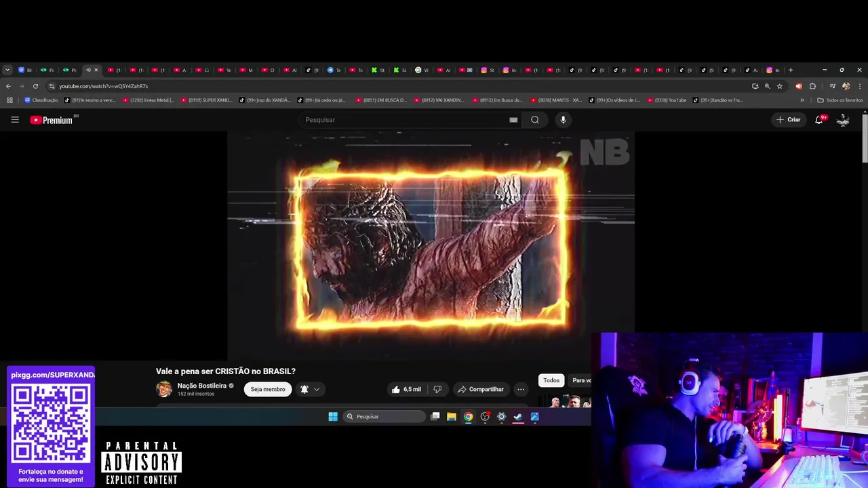This screenshot has height=488, width=868.
Task: Open Steam from the taskbar
Action: [x=518, y=417]
